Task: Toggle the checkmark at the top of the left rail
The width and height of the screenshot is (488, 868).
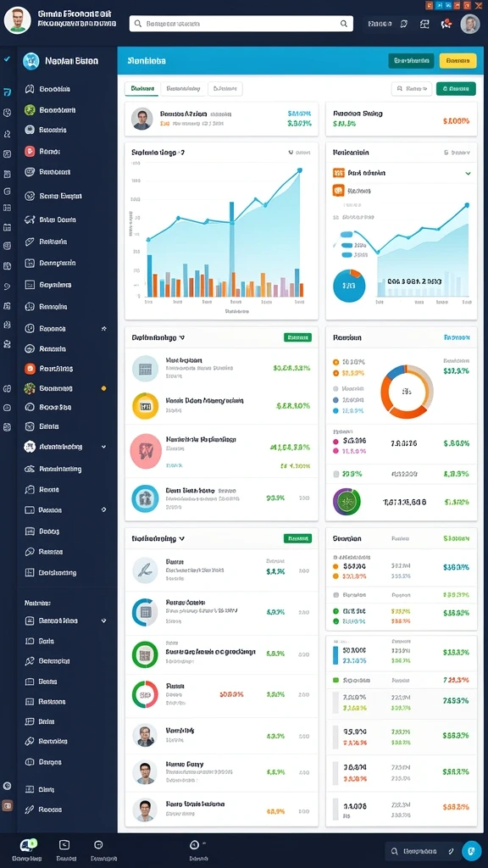Action: pyautogui.click(x=7, y=58)
